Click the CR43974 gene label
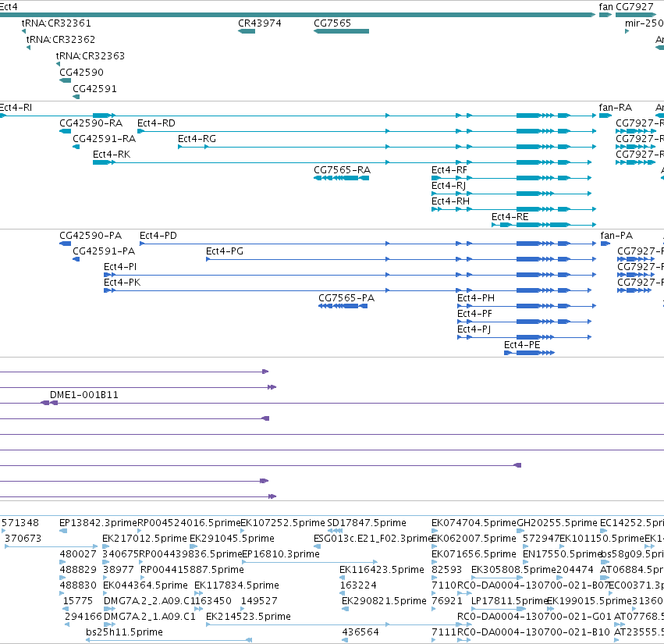Viewport: 664px width, 644px height. coord(260,23)
